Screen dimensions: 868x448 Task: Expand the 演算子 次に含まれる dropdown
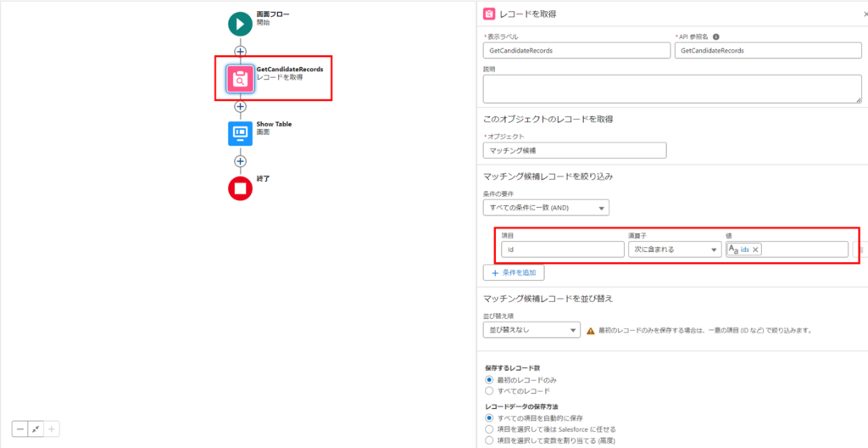click(674, 249)
